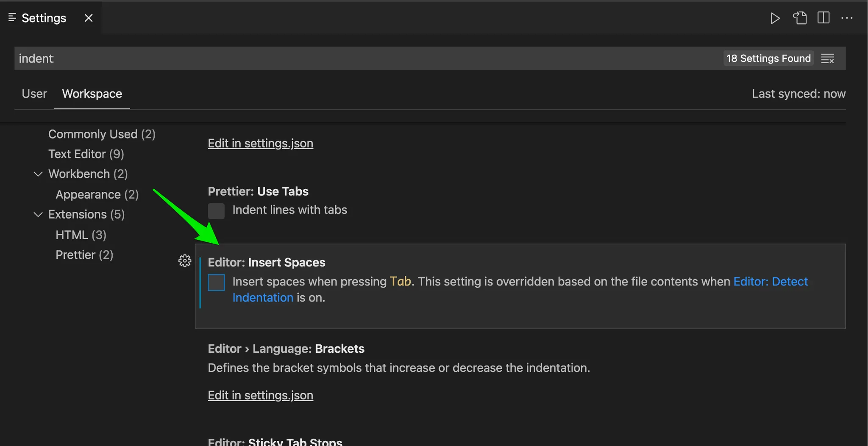Viewport: 868px width, 446px height.
Task: Open Settings JSON file icon
Action: (800, 18)
